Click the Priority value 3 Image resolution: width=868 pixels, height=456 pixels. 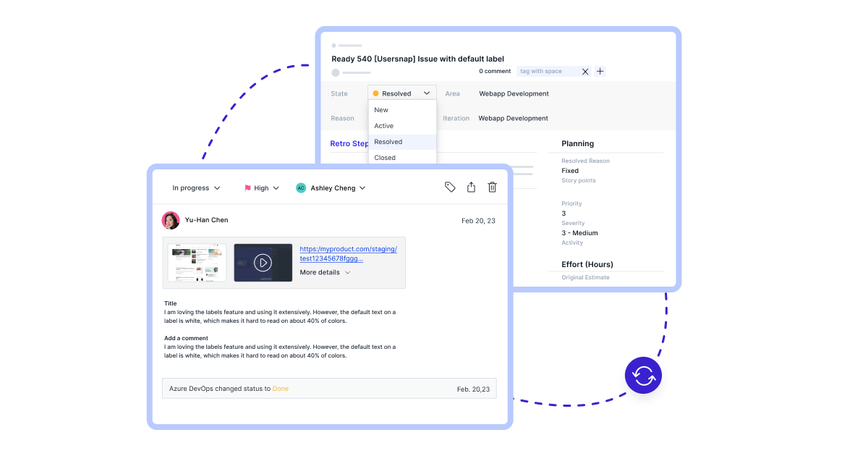point(563,214)
